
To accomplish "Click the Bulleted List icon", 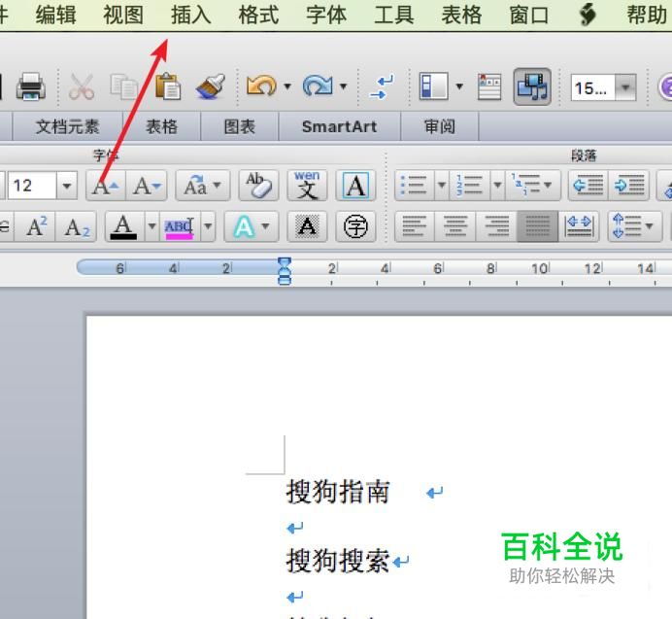I will click(414, 186).
